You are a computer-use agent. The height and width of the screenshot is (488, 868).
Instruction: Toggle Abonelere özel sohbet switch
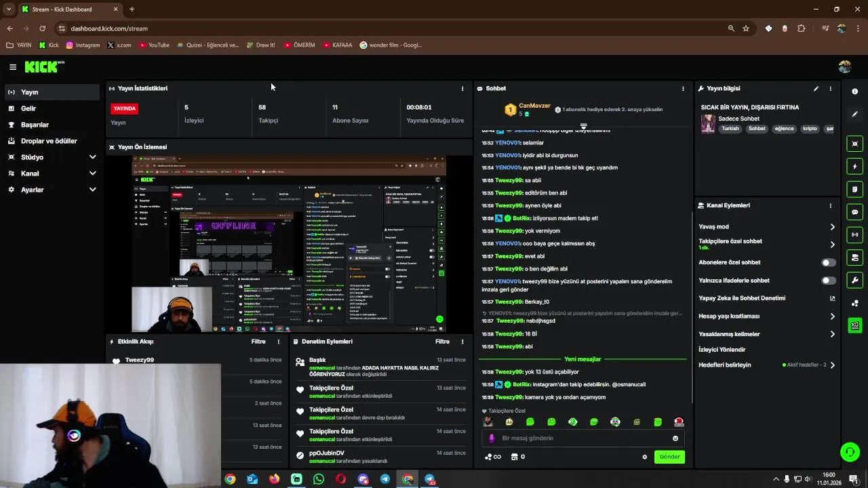pos(829,262)
